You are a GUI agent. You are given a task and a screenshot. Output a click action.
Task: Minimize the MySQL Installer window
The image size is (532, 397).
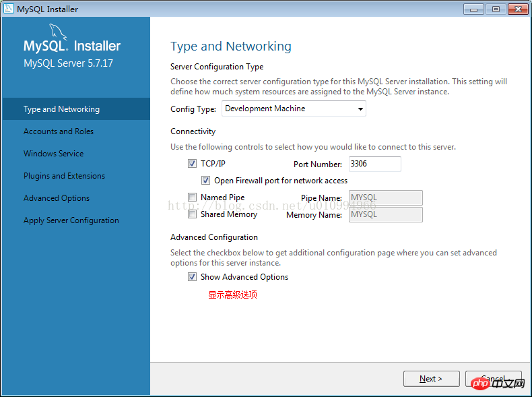click(473, 9)
